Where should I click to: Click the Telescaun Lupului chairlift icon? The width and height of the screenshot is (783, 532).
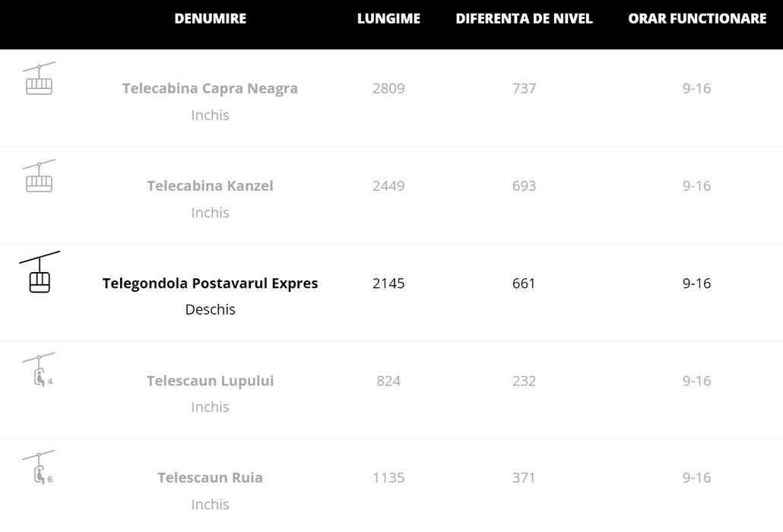pyautogui.click(x=39, y=370)
